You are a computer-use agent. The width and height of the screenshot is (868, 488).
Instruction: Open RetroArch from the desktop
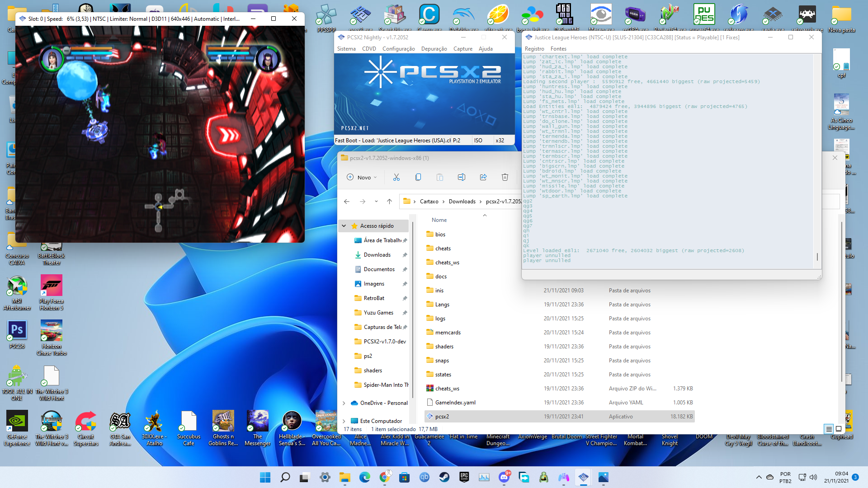click(807, 14)
